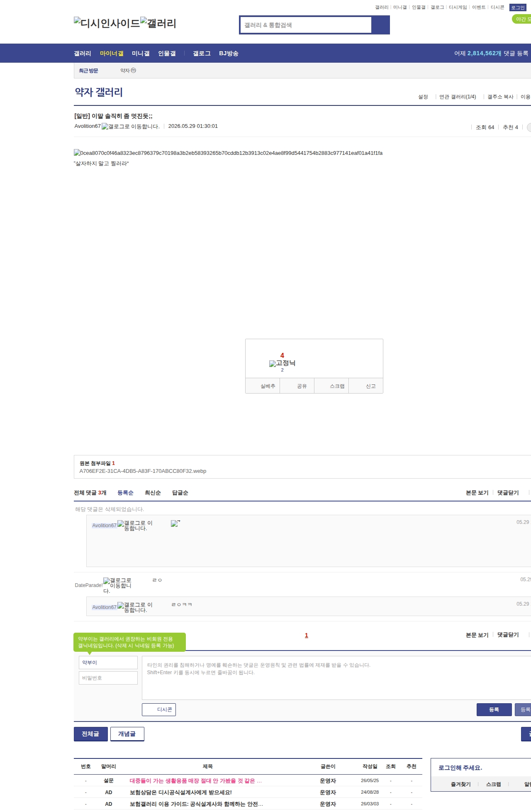Open the 설정 gallery settings menu
531x812 pixels.
tap(423, 97)
